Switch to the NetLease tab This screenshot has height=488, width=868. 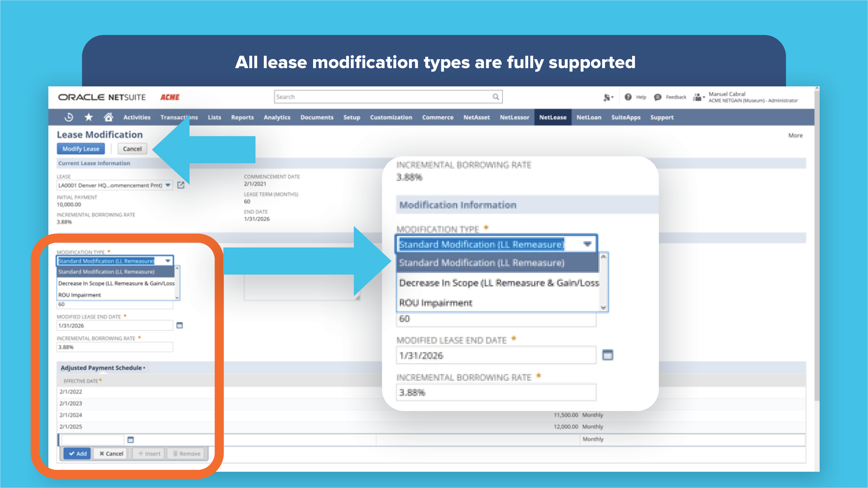553,117
